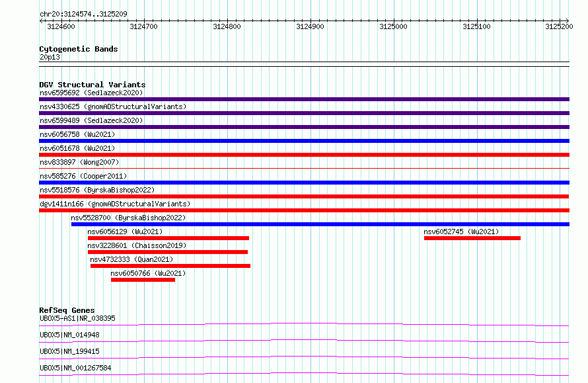Click the blue bar under nsv6056758
Image resolution: width=588 pixels, height=383 pixels.
point(304,141)
